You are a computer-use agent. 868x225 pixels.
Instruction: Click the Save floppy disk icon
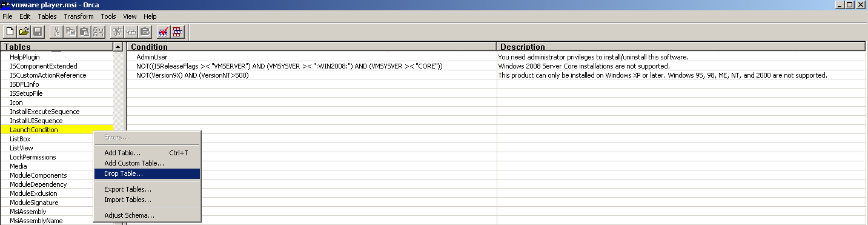coord(37,32)
